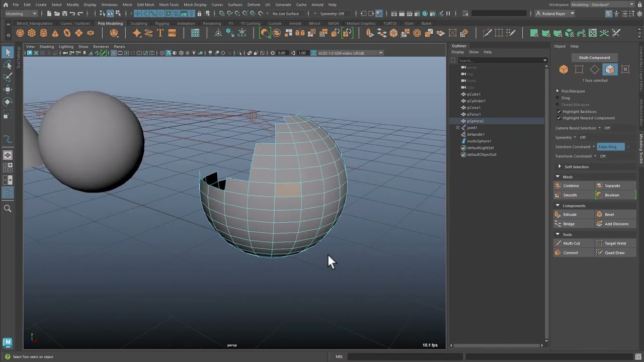Click the Boolean button under Mesh
Image resolution: width=644 pixels, height=362 pixels.
point(614,195)
